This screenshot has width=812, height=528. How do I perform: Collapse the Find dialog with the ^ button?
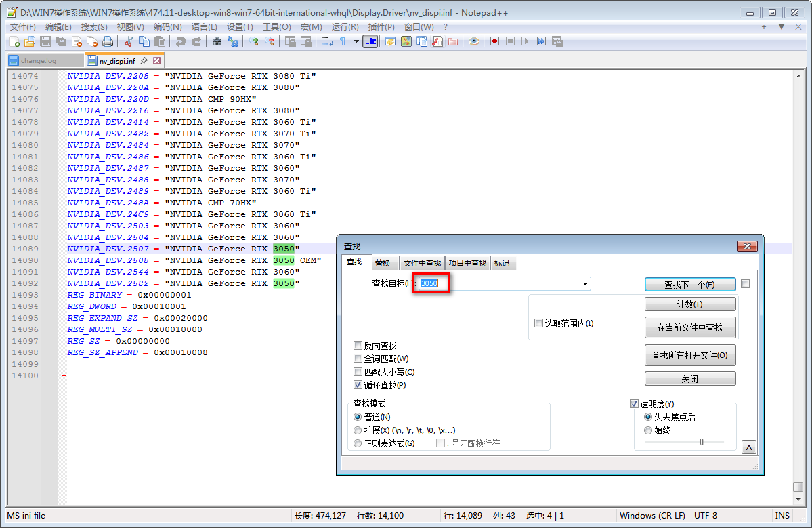click(749, 447)
